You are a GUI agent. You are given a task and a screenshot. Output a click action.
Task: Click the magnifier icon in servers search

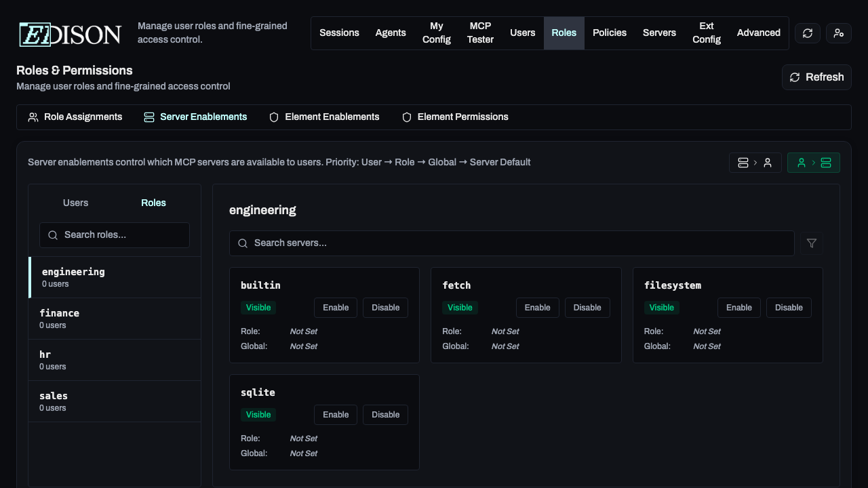coord(243,243)
